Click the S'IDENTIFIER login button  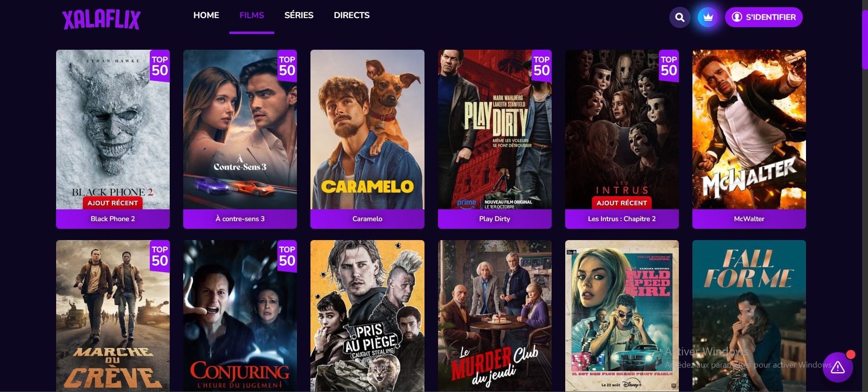764,17
